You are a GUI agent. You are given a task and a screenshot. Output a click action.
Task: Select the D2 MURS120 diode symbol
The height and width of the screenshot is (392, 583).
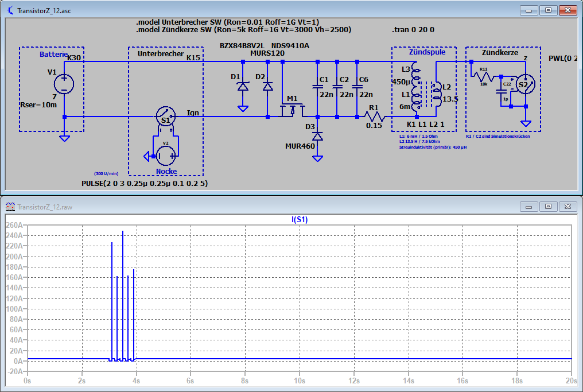[x=267, y=87]
